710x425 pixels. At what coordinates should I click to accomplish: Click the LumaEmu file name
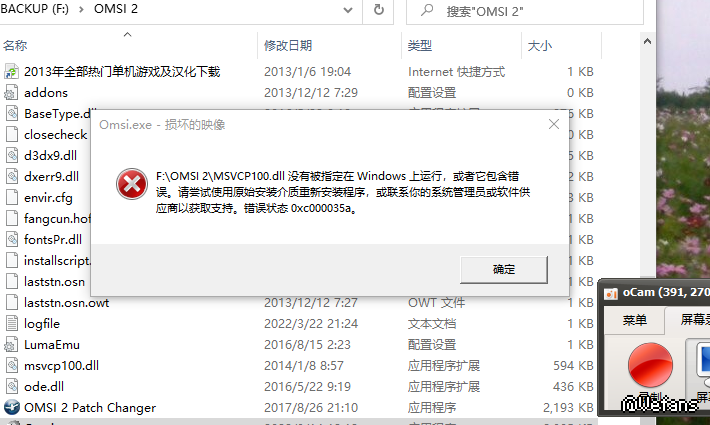click(52, 344)
